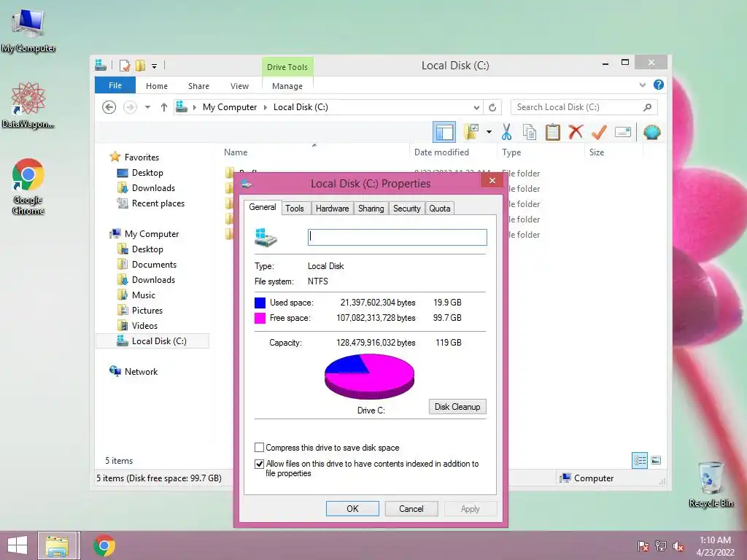This screenshot has height=560, width=747.
Task: Click the Properties quick access icon
Action: pyautogui.click(x=125, y=66)
